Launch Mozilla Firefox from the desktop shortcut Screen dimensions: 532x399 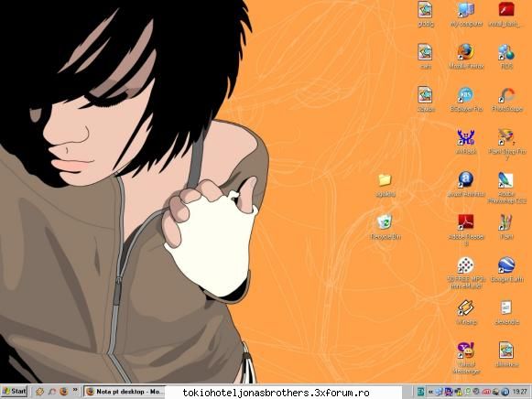pyautogui.click(x=466, y=56)
